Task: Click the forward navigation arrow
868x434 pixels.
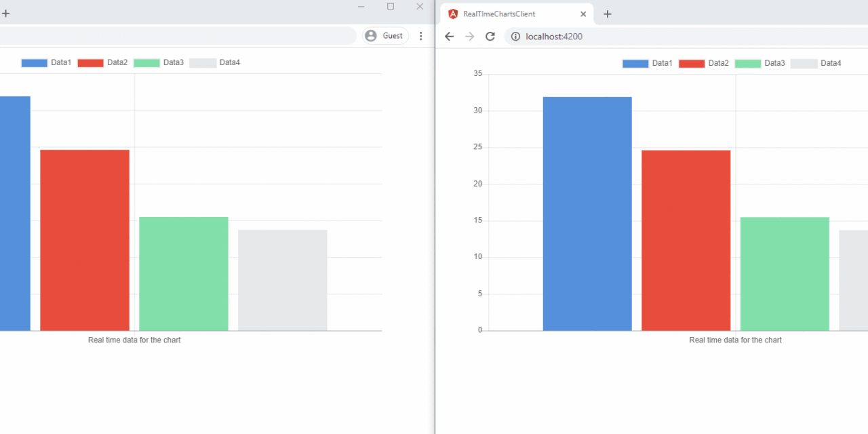Action: [x=469, y=36]
